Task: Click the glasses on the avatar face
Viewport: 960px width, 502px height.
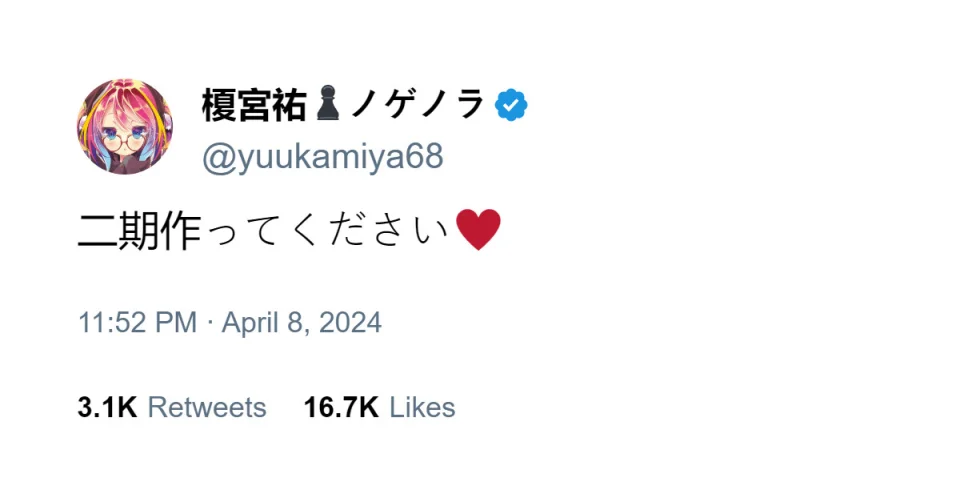Action: pyautogui.click(x=124, y=139)
